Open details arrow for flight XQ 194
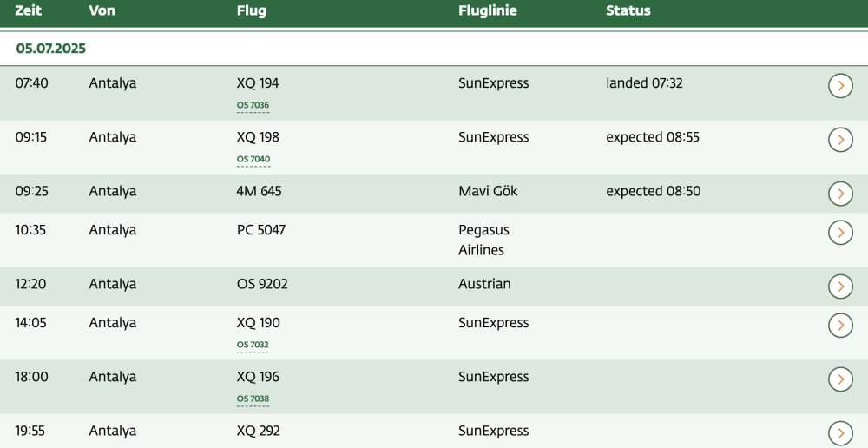The height and width of the screenshot is (448, 868). [x=840, y=85]
